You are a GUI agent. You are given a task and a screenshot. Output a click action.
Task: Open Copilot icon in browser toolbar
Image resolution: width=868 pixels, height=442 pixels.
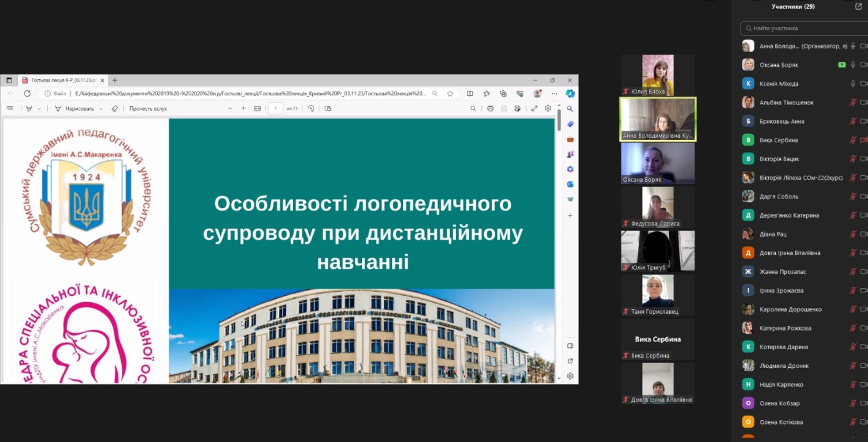pos(570,93)
